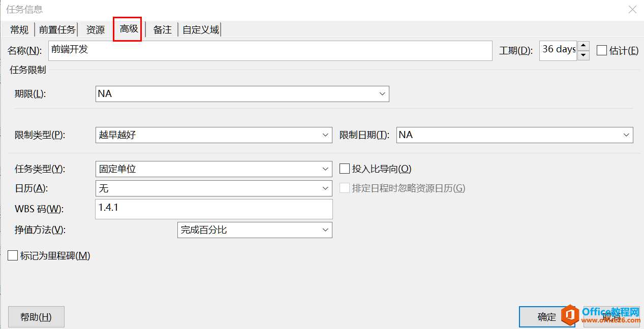Check the 投入比导向 option
Screen dimensions: 644x329
[345, 169]
